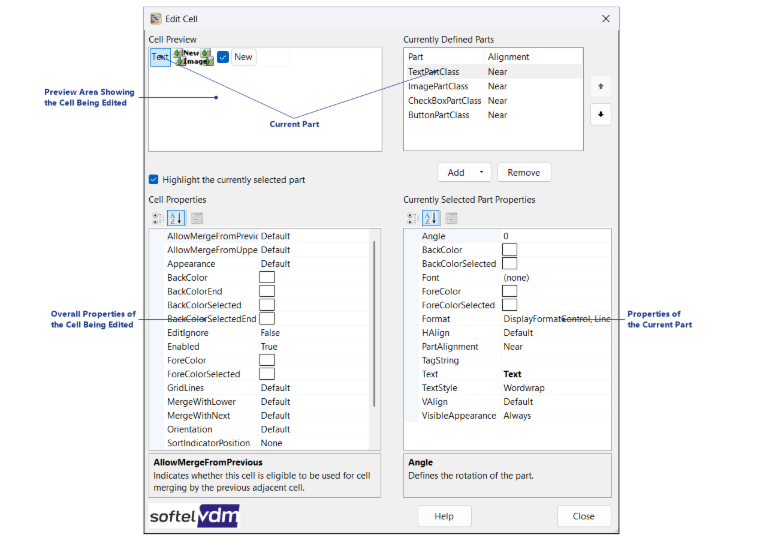
Task: Select ButtonPartClass in parts list
Action: 493,115
